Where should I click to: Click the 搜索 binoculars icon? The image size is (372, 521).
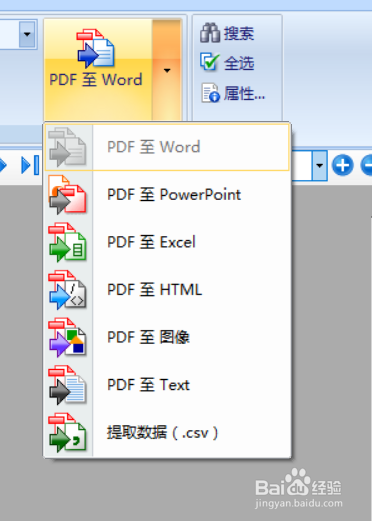[210, 33]
